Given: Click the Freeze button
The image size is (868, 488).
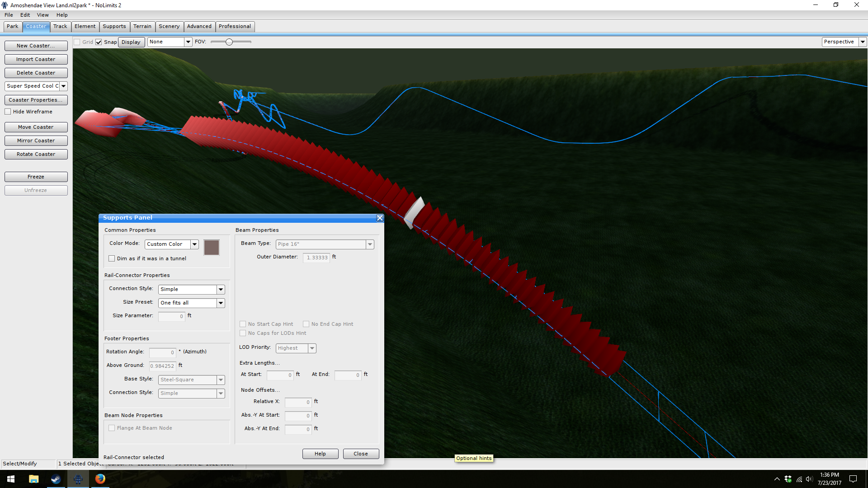Looking at the screenshot, I should [x=36, y=177].
